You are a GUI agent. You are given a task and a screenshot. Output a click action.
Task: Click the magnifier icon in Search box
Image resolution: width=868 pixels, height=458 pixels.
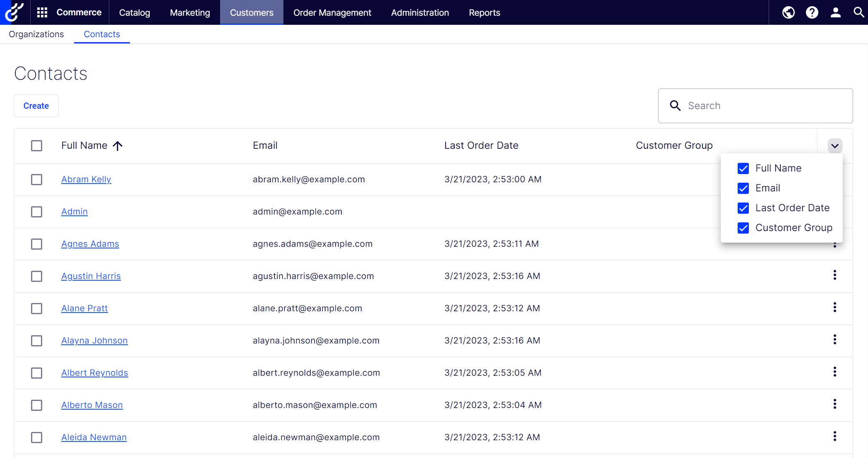(x=675, y=106)
